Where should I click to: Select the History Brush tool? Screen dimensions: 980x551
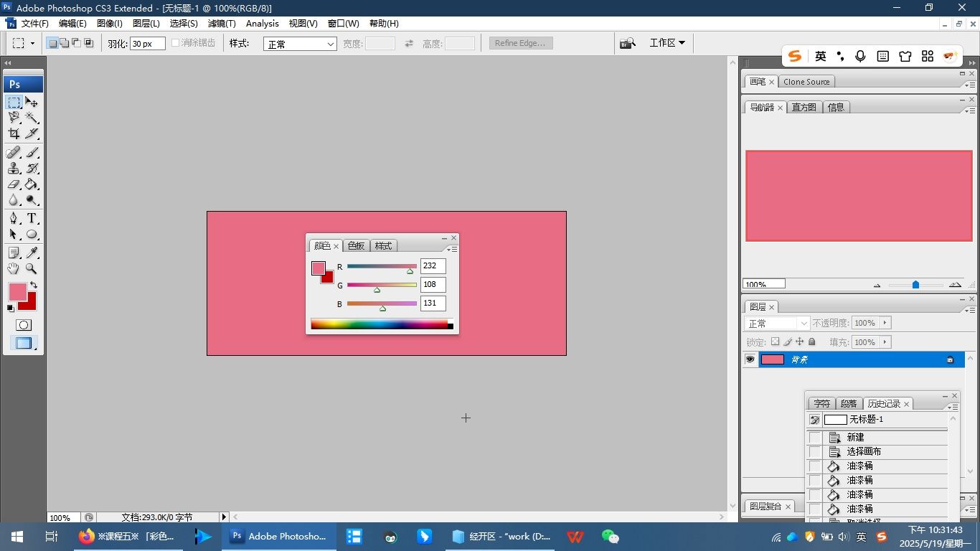[x=32, y=169]
